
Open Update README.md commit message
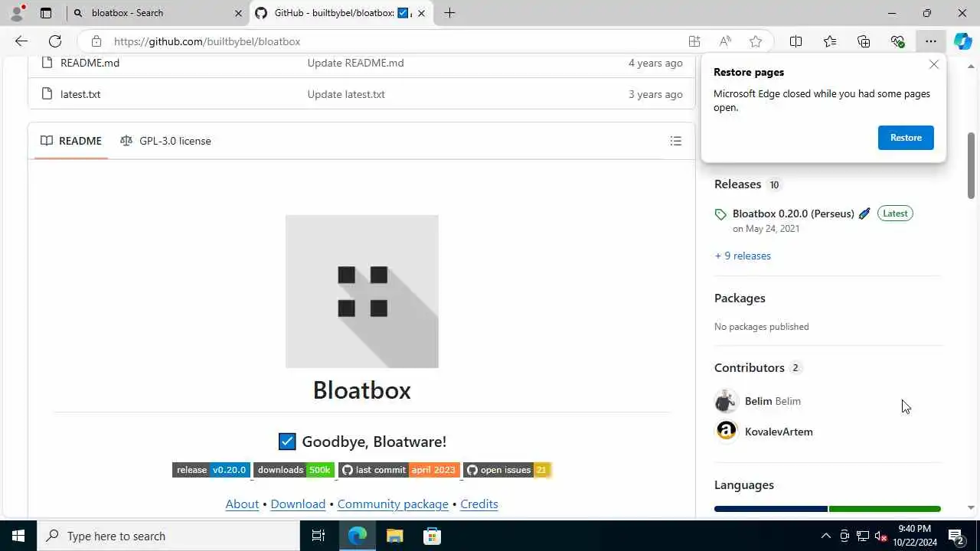pyautogui.click(x=355, y=63)
